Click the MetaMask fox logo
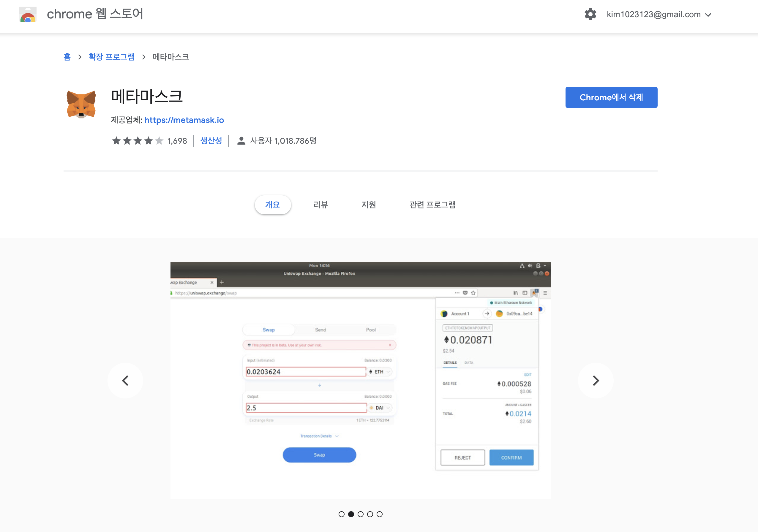The height and width of the screenshot is (532, 758). coord(81,104)
